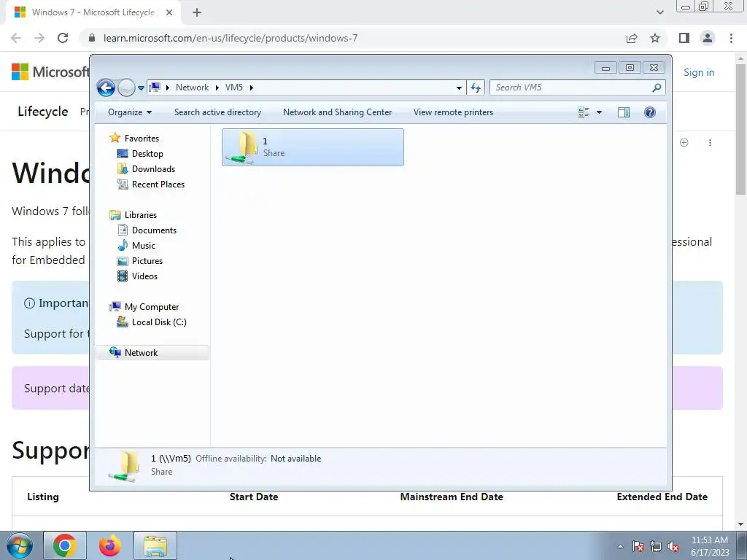Click the computer icon in Explorer address bar

coord(155,87)
